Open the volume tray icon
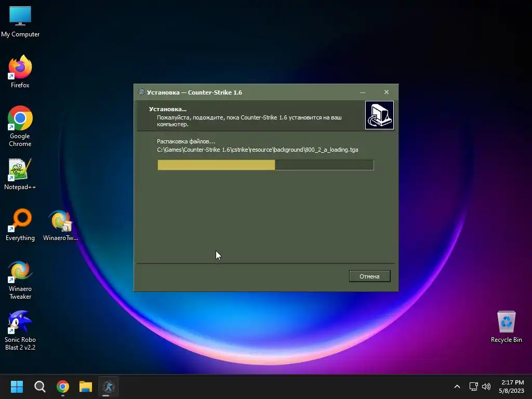Viewport: 532px width, 399px height. click(486, 387)
